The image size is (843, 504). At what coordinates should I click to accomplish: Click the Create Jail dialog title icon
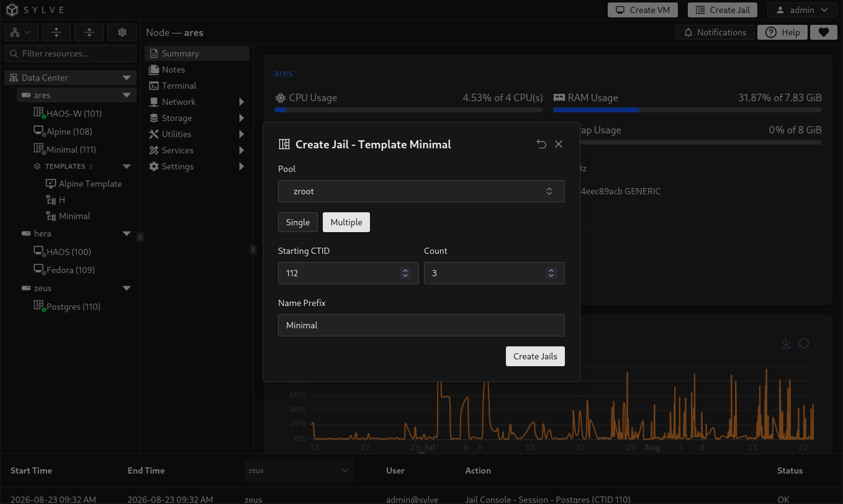(x=284, y=144)
